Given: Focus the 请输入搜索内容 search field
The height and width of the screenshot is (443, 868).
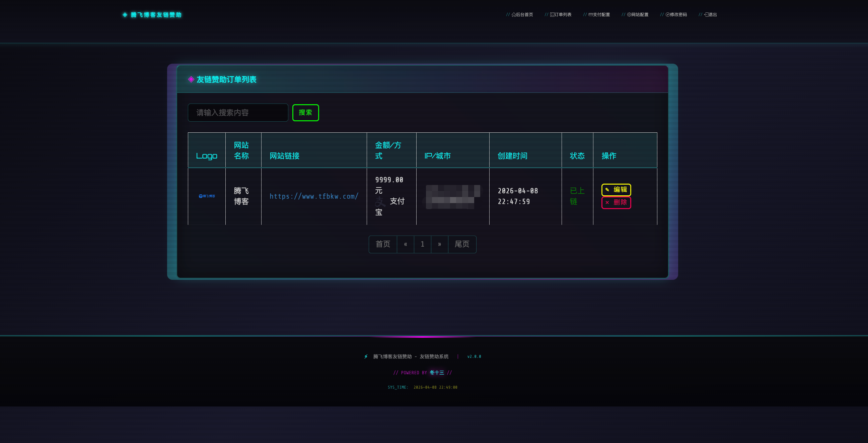Looking at the screenshot, I should [x=237, y=113].
